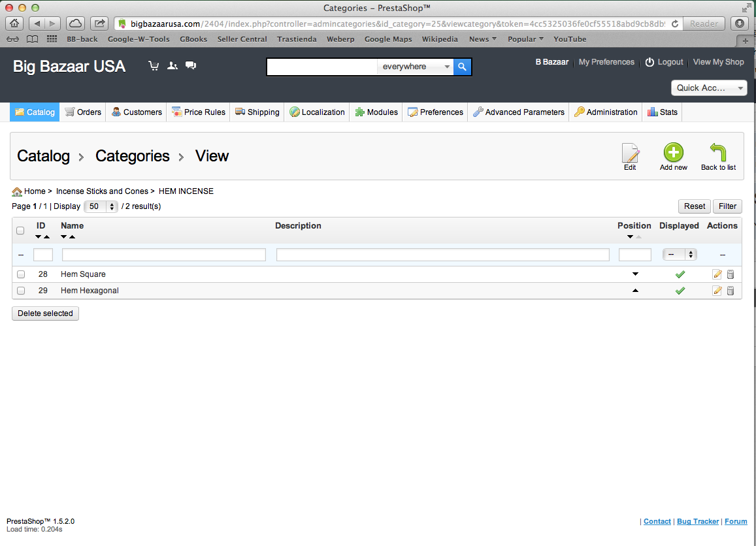Open the Display 50 results-per-page dropdown

tap(101, 206)
